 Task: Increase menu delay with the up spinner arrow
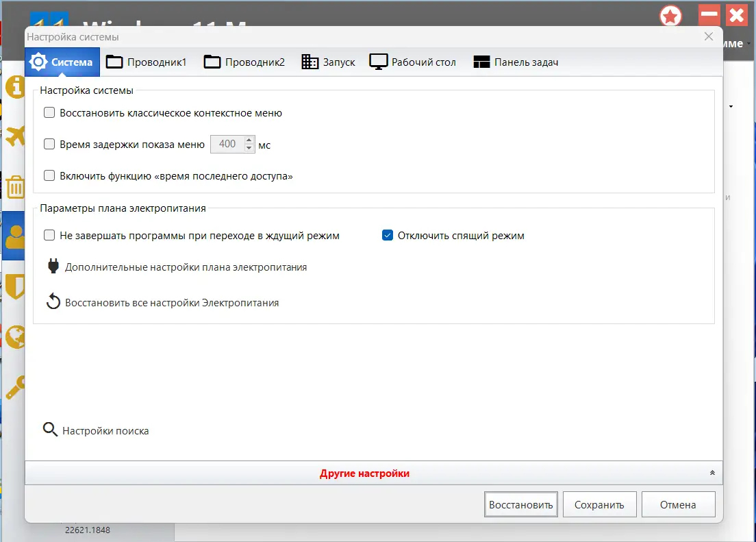click(249, 140)
